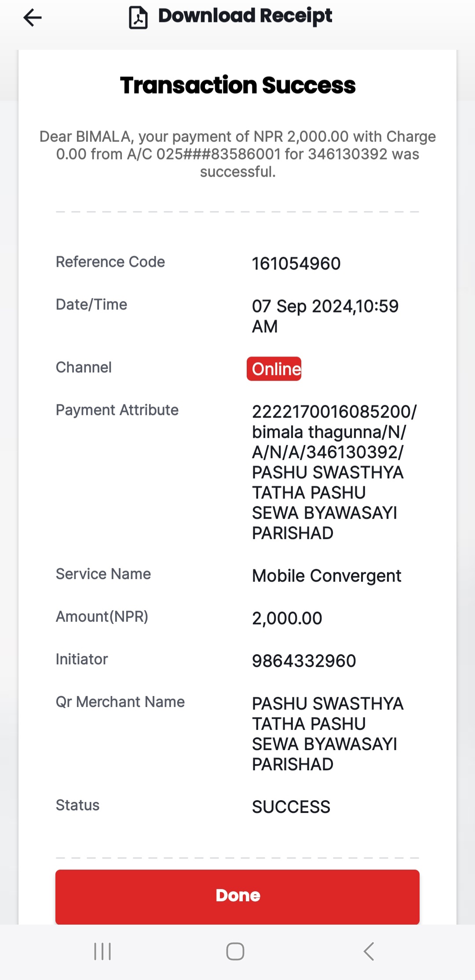Open Android recent apps icon

102,951
